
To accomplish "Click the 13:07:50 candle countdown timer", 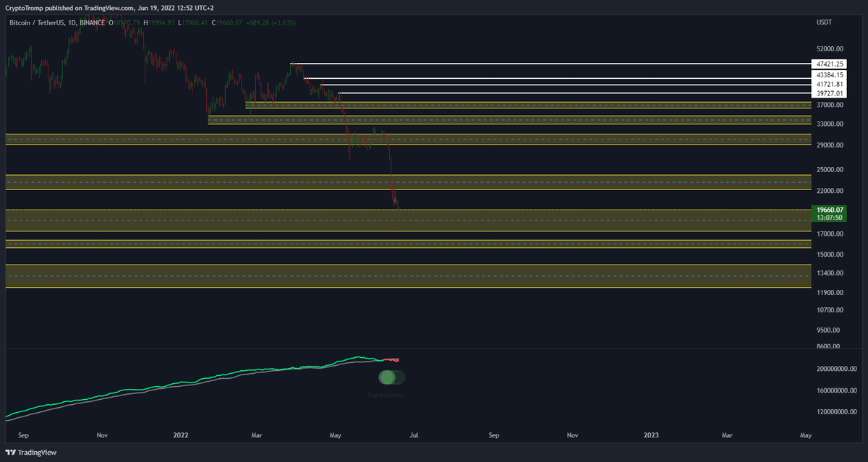I will tap(828, 216).
